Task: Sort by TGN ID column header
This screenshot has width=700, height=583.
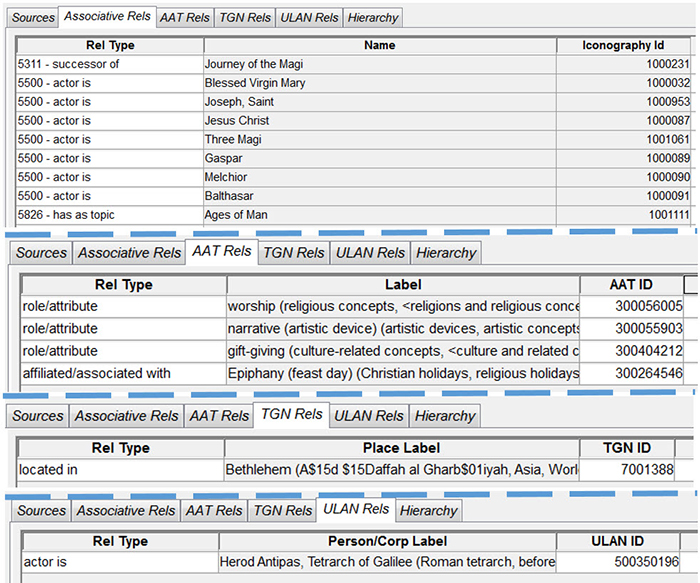Action: pos(627,448)
